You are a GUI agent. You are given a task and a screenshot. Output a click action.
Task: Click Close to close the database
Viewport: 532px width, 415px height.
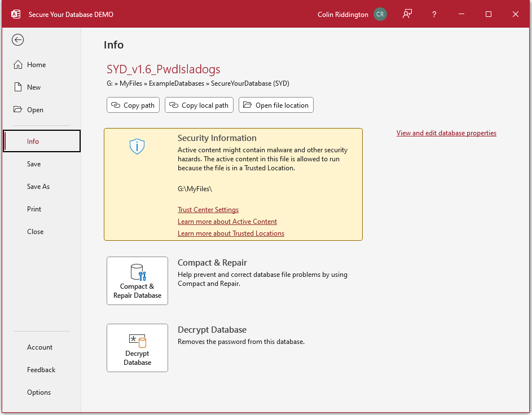click(x=41, y=232)
